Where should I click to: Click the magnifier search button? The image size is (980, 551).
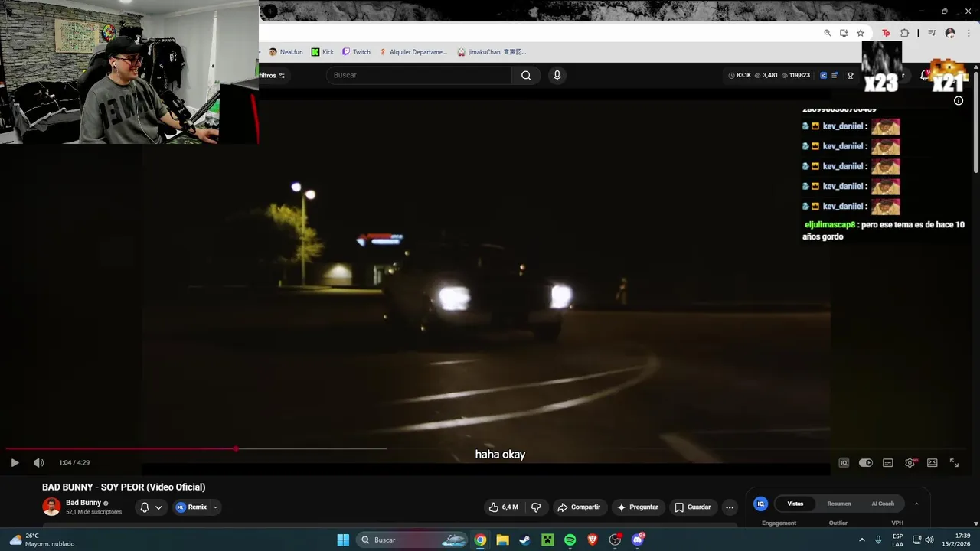tap(526, 75)
